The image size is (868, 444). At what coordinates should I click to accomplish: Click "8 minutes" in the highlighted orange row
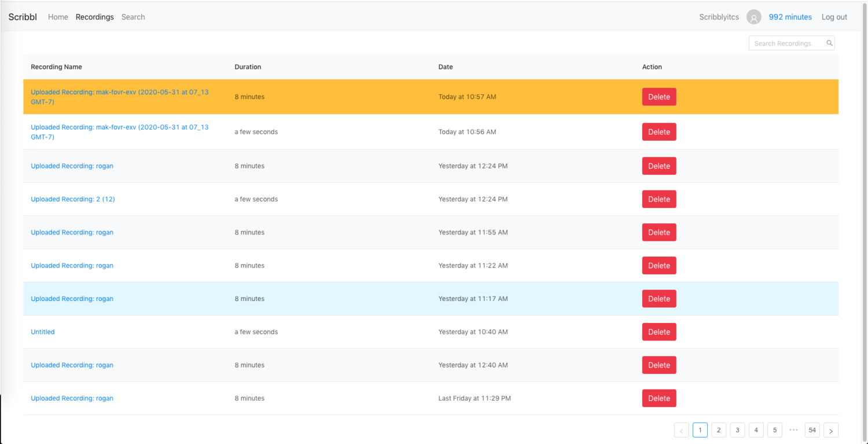(x=249, y=97)
